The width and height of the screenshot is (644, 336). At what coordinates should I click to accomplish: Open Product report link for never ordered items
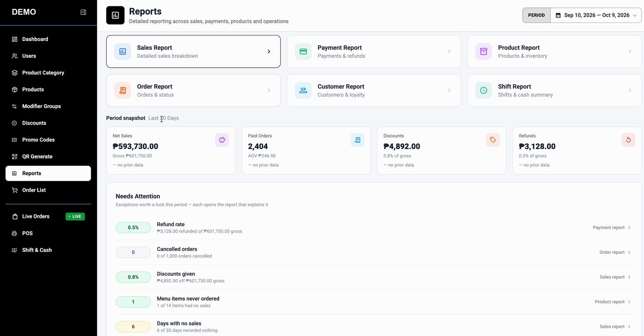[613, 302]
